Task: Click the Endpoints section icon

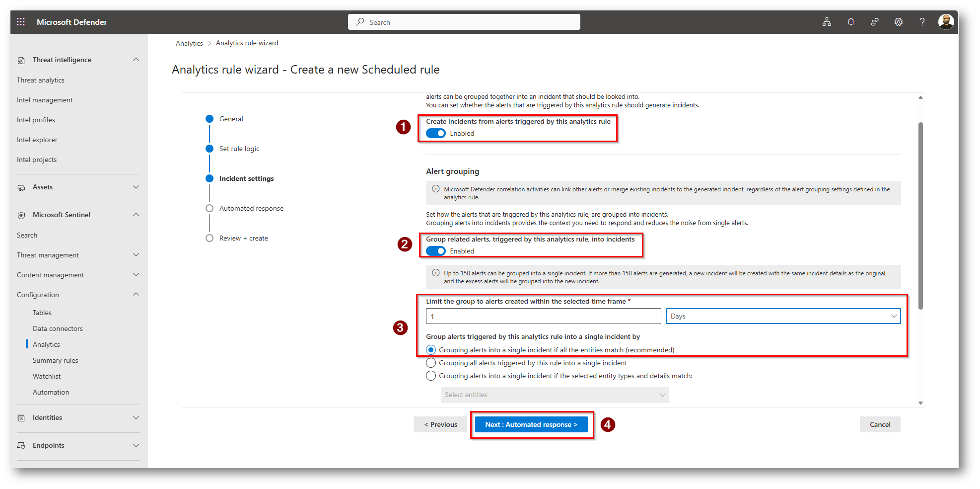Action: (x=21, y=446)
